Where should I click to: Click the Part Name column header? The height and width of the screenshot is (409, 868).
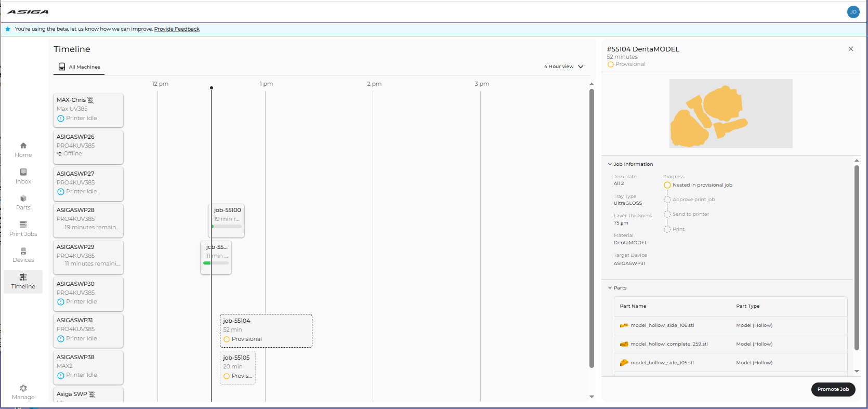click(633, 306)
